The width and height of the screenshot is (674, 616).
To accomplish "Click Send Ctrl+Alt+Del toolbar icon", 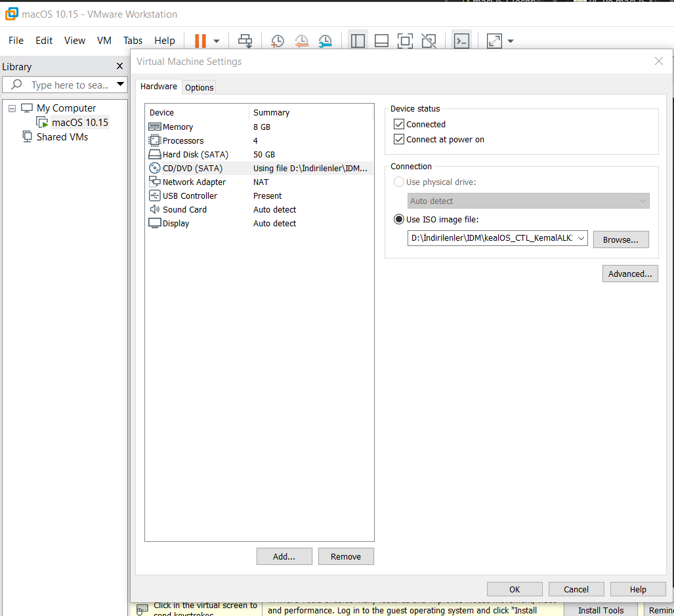I will click(245, 41).
